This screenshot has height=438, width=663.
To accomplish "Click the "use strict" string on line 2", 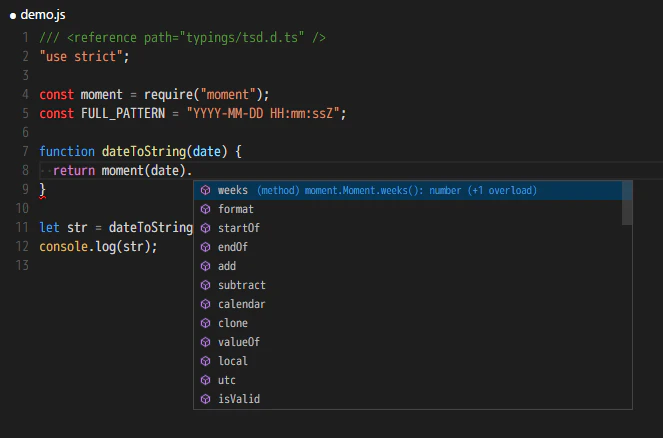I will coord(81,57).
